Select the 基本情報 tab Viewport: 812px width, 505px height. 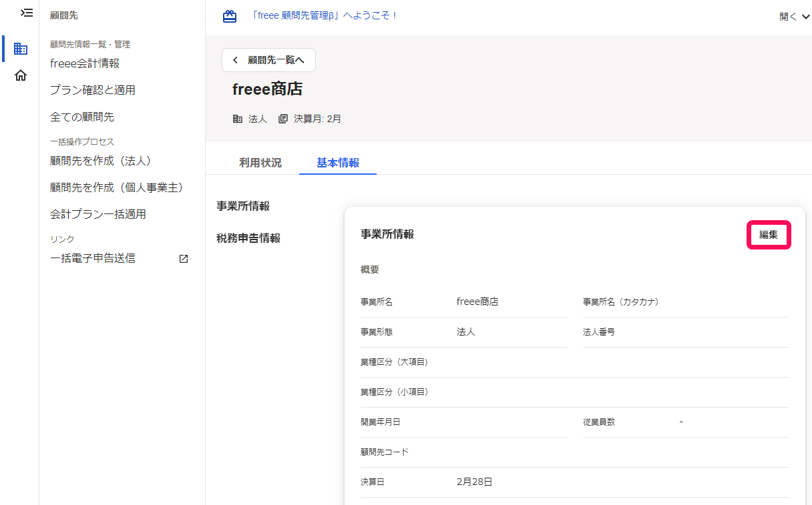pyautogui.click(x=338, y=163)
